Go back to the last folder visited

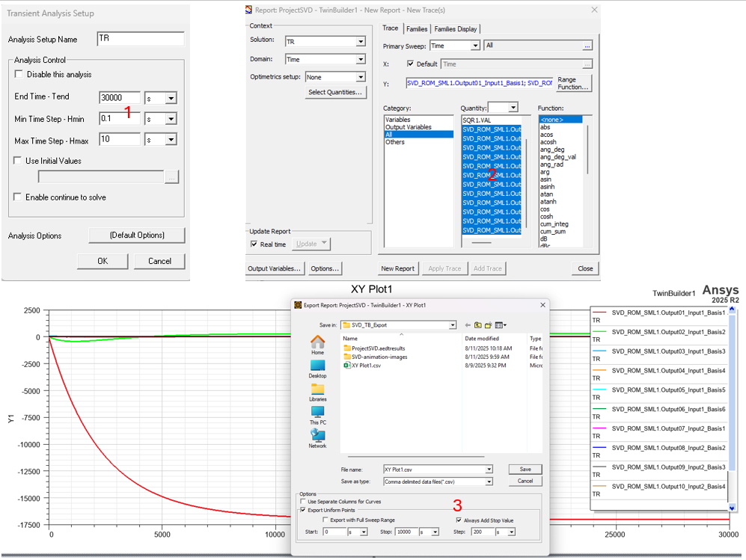point(468,325)
